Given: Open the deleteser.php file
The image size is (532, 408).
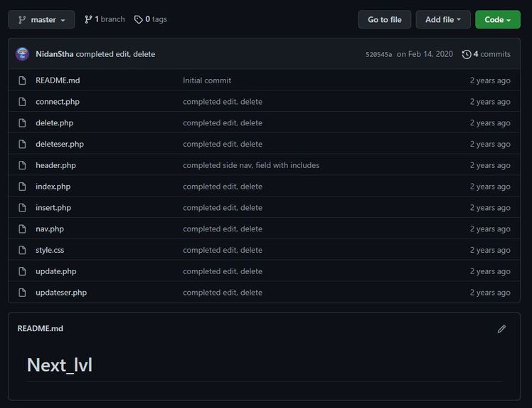Looking at the screenshot, I should 60,144.
